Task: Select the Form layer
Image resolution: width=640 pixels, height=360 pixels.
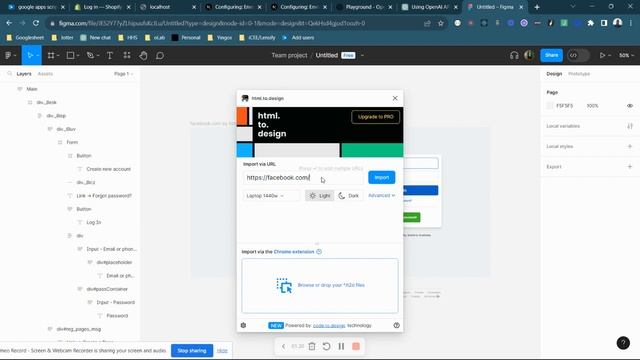Action: point(72,142)
